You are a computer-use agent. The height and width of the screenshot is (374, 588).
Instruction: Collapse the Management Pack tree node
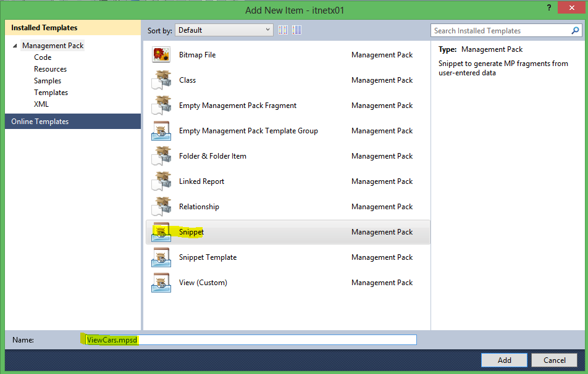(x=15, y=46)
